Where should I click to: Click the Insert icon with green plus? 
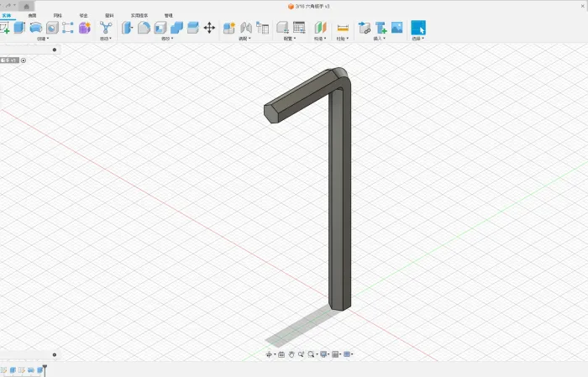[381, 28]
